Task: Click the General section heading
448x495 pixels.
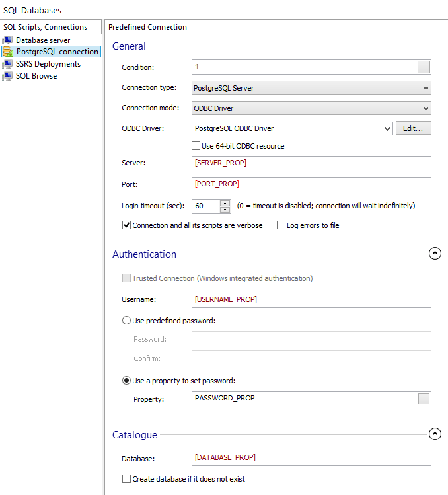Action: [129, 46]
